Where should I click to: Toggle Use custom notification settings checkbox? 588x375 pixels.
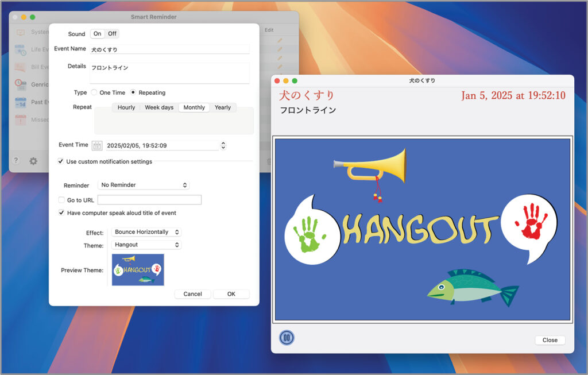click(x=60, y=161)
